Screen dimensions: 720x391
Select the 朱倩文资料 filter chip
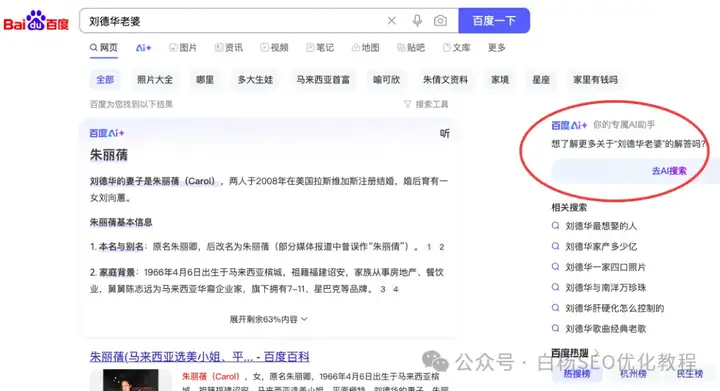click(x=445, y=80)
